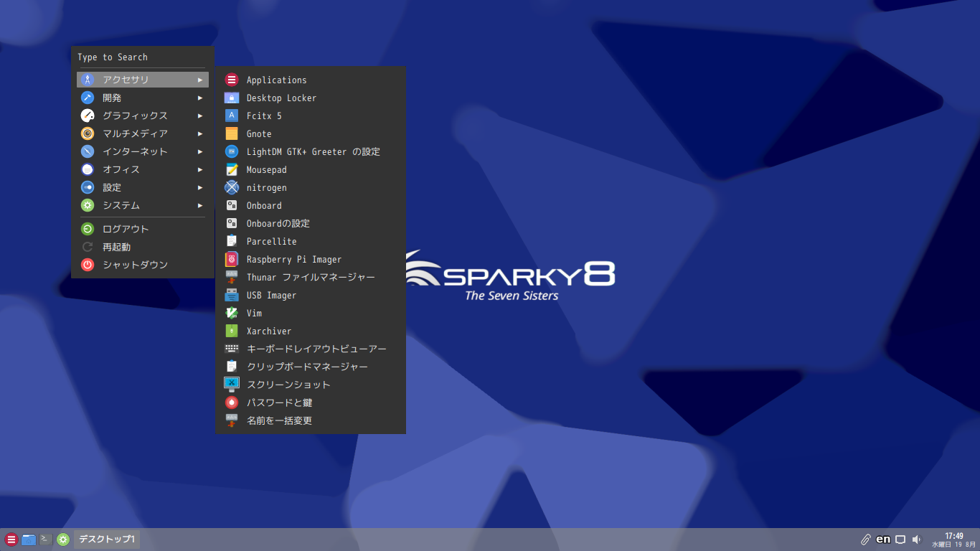Click the volume speaker tray icon
The height and width of the screenshot is (551, 980).
tap(916, 540)
